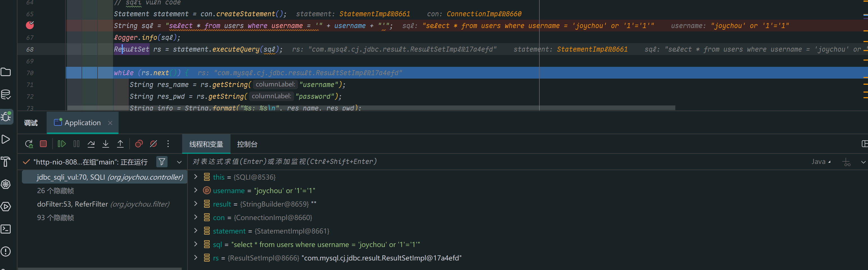Open the View Breakpoints dialog
This screenshot has height=270, width=868.
[x=139, y=144]
